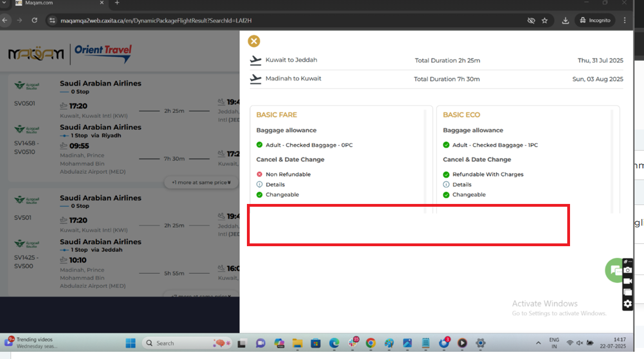Open the capture tool settings gear
Screen dimensions: 644x359
click(x=627, y=303)
